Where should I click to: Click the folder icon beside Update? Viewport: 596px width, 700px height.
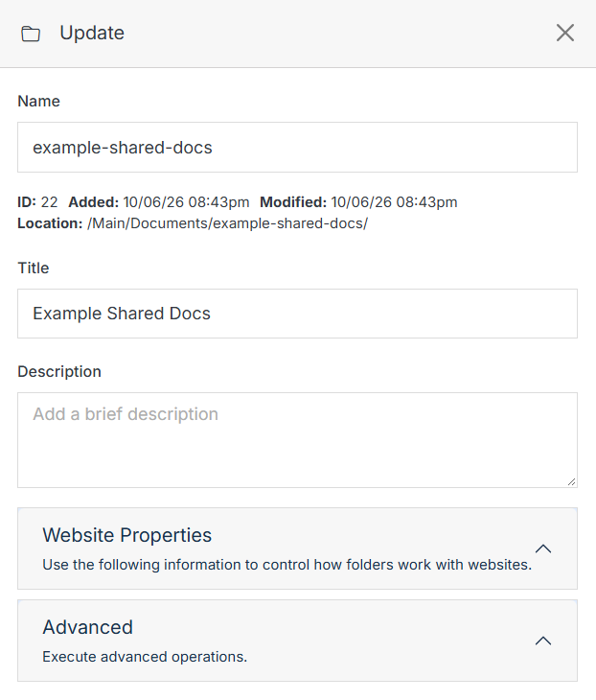(x=31, y=34)
